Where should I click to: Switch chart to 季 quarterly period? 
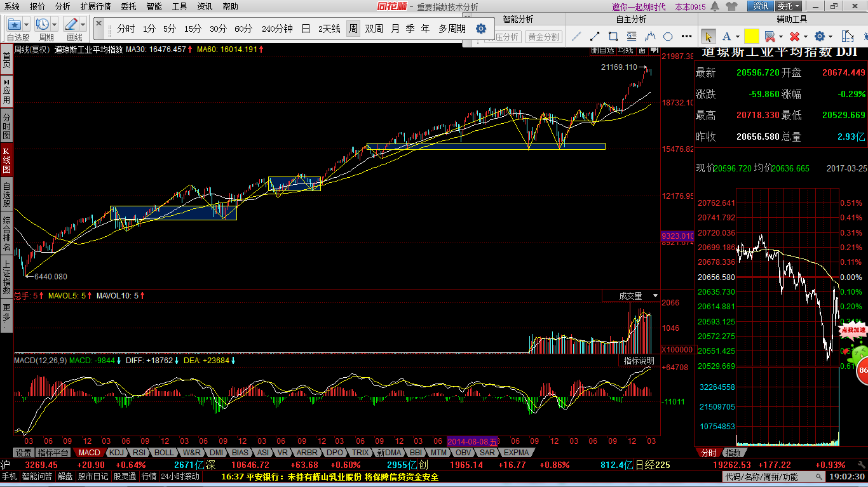click(410, 29)
